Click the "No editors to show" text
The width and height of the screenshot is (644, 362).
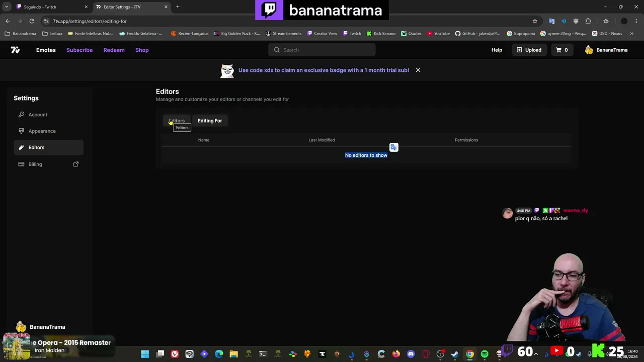(x=366, y=155)
